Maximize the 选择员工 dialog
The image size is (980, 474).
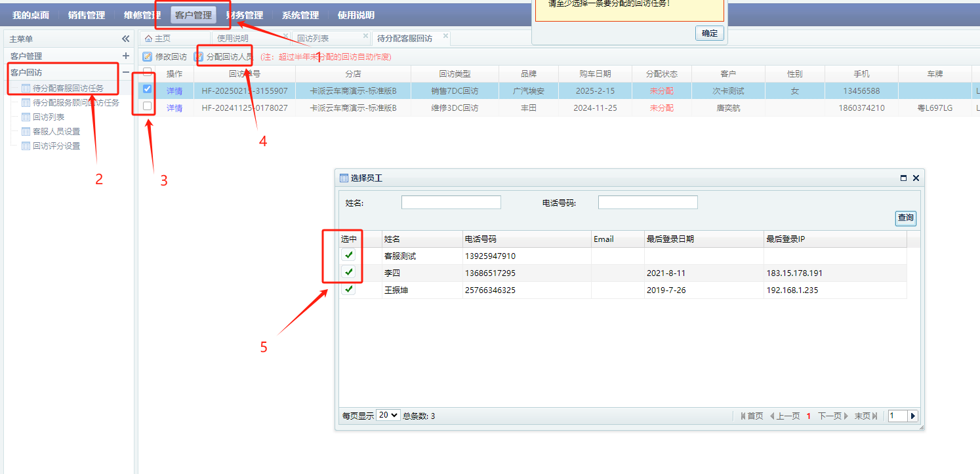click(x=903, y=178)
